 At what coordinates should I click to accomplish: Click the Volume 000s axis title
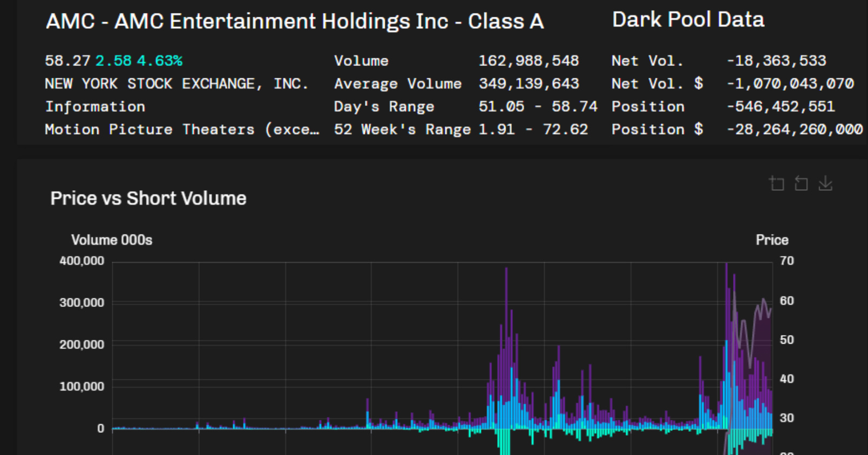[112, 240]
